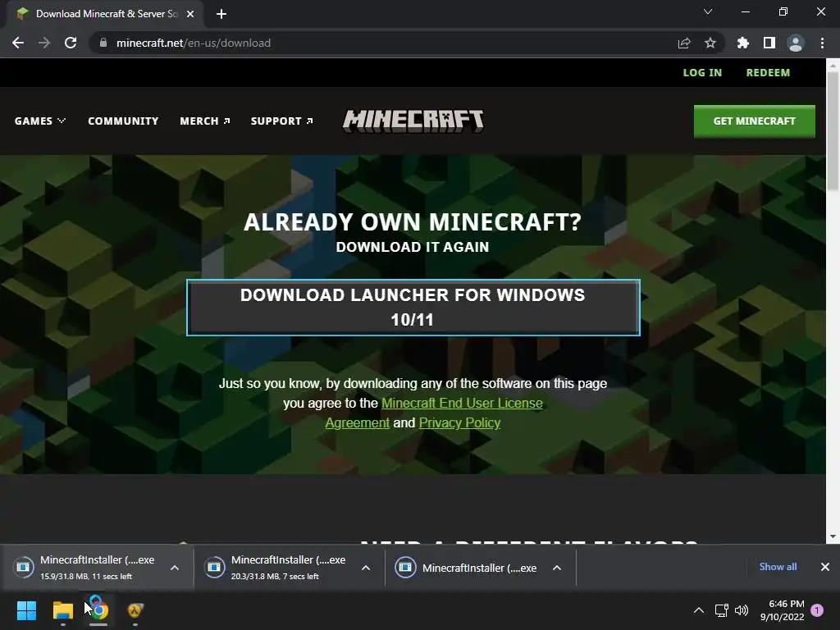Open the MERCH external link
Viewport: 840px width, 630px height.
(x=204, y=121)
